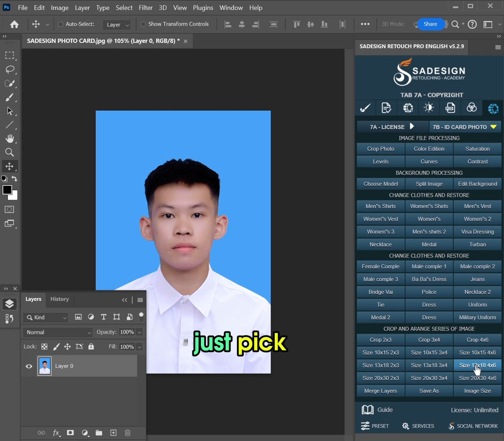Click the Crop 3x4 button
504x441 pixels.
click(x=429, y=340)
